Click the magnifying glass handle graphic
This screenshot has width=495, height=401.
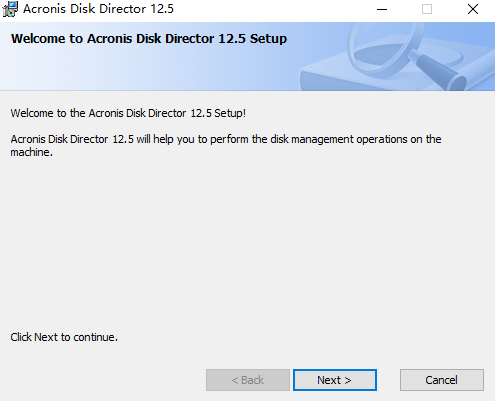click(438, 70)
